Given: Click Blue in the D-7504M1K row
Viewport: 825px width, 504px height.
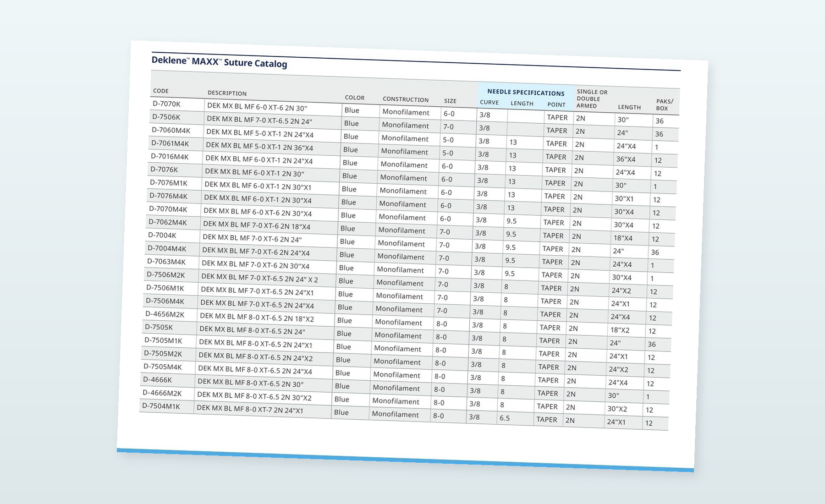Looking at the screenshot, I should tap(341, 412).
